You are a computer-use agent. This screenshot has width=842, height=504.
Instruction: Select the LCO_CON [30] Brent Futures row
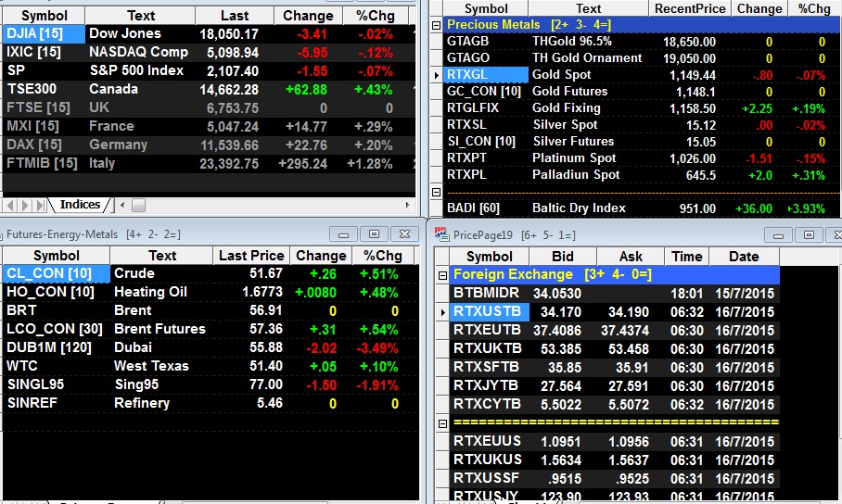(x=210, y=329)
